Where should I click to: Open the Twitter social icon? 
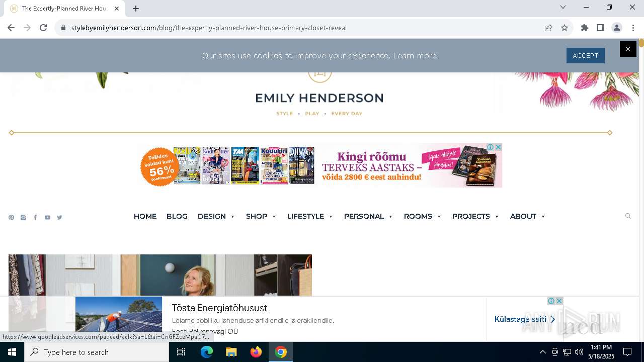pos(59,218)
